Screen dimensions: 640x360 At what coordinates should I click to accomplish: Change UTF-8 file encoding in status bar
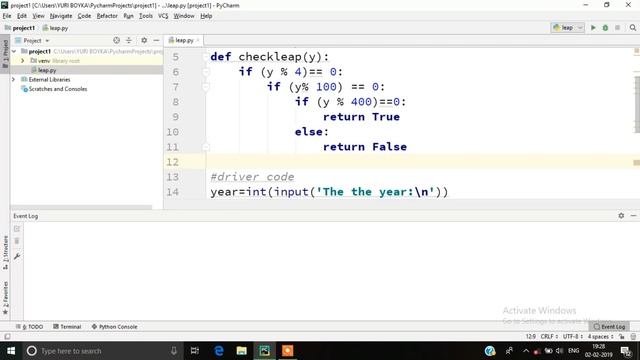pyautogui.click(x=573, y=337)
